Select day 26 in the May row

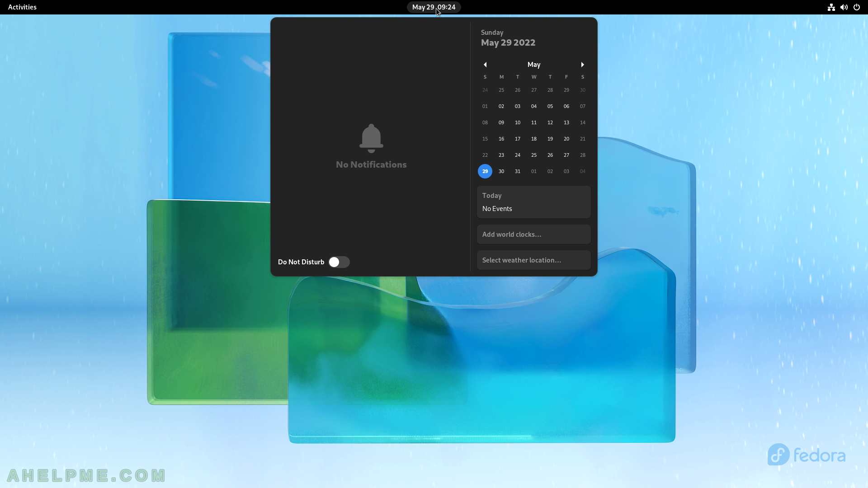[550, 155]
